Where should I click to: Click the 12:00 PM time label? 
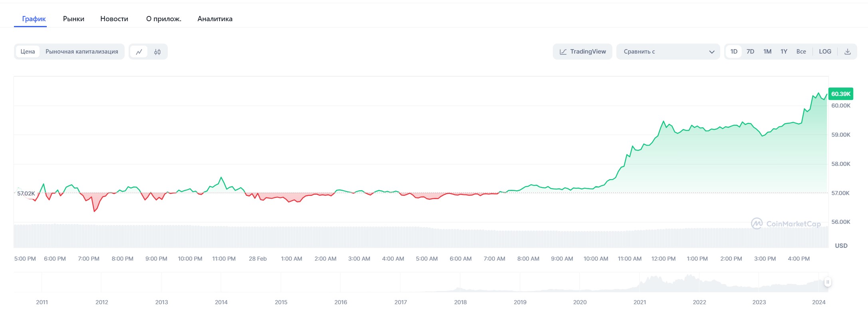click(x=663, y=259)
